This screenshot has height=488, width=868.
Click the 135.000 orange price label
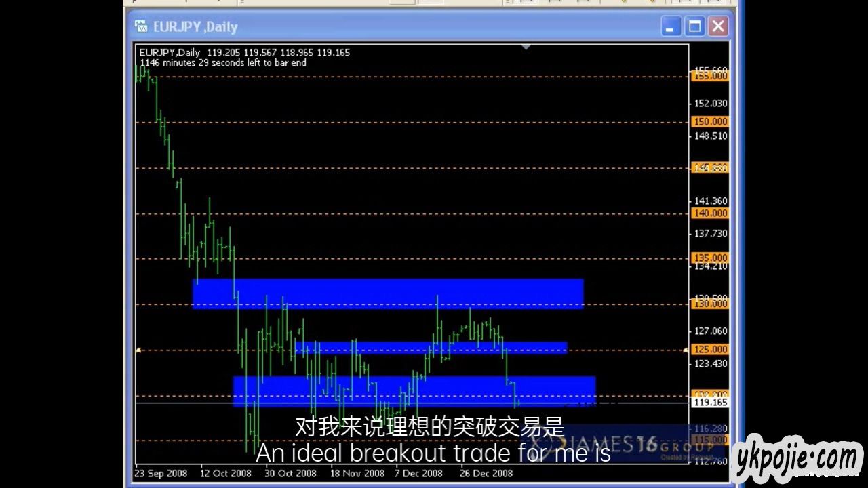click(x=709, y=258)
